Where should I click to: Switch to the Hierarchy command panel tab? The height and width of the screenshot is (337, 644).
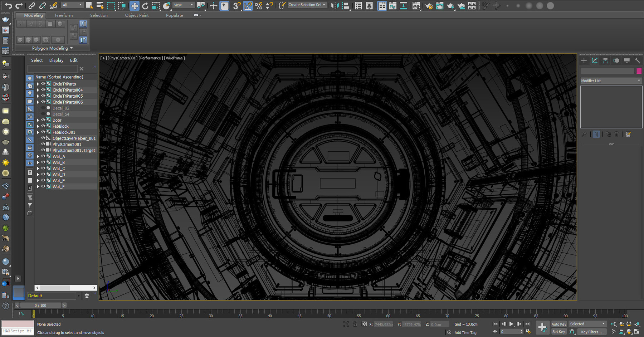tap(605, 61)
